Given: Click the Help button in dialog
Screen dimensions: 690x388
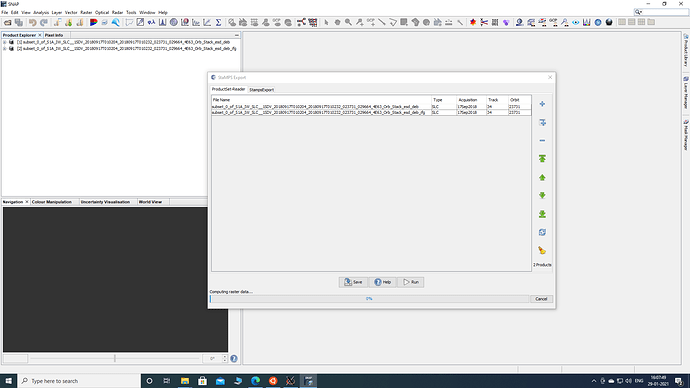Looking at the screenshot, I should tap(382, 282).
